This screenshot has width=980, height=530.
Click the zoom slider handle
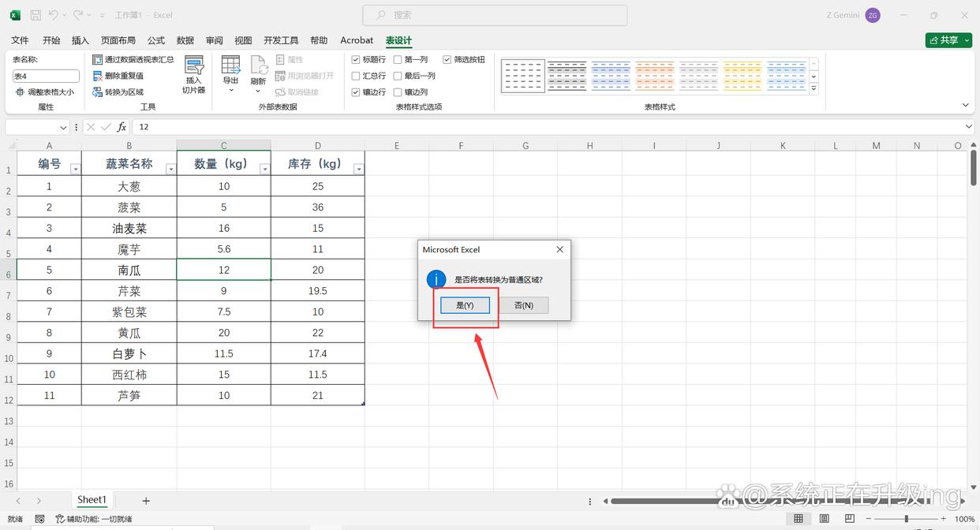coord(907,519)
